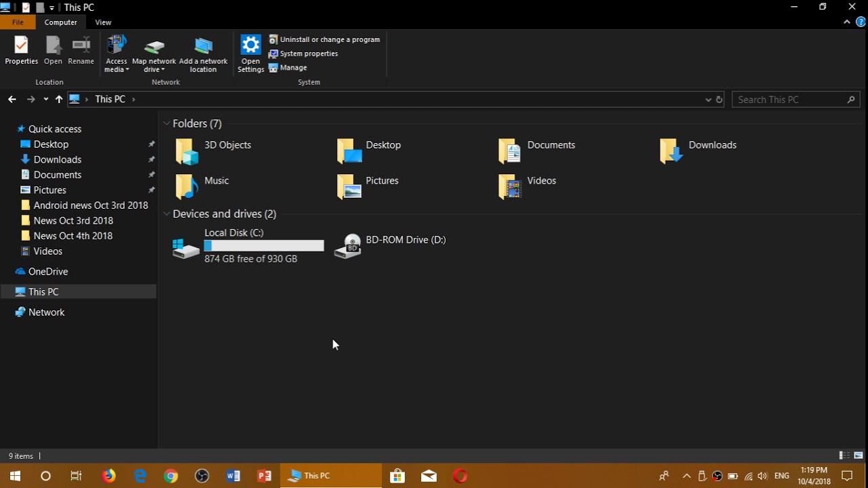
Task: Open Firefox from the taskbar
Action: pyautogui.click(x=108, y=476)
